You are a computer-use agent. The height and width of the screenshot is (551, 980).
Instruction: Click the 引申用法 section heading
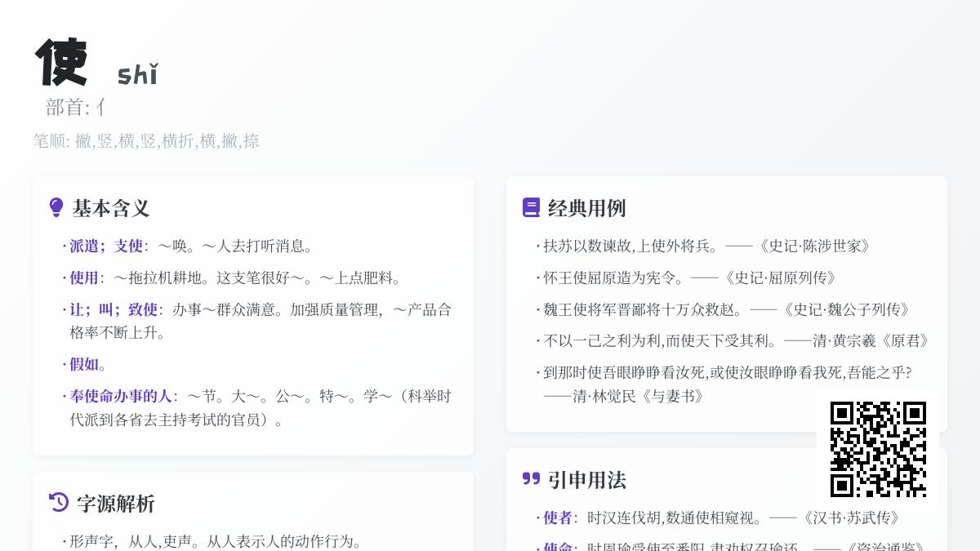[587, 480]
